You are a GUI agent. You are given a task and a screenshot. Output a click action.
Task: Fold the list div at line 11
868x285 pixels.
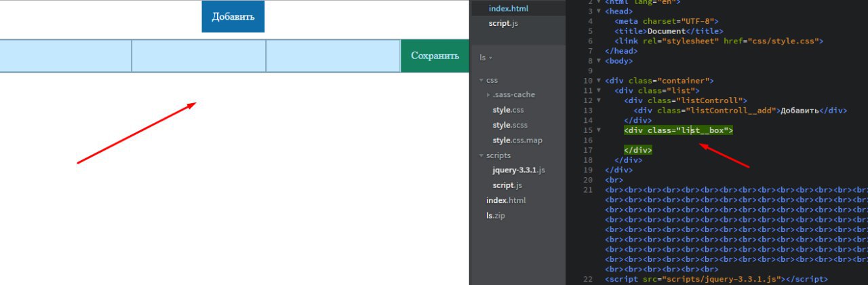599,90
